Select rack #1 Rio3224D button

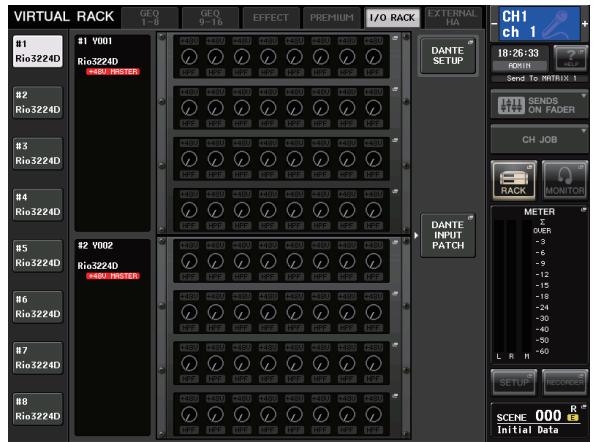(38, 51)
